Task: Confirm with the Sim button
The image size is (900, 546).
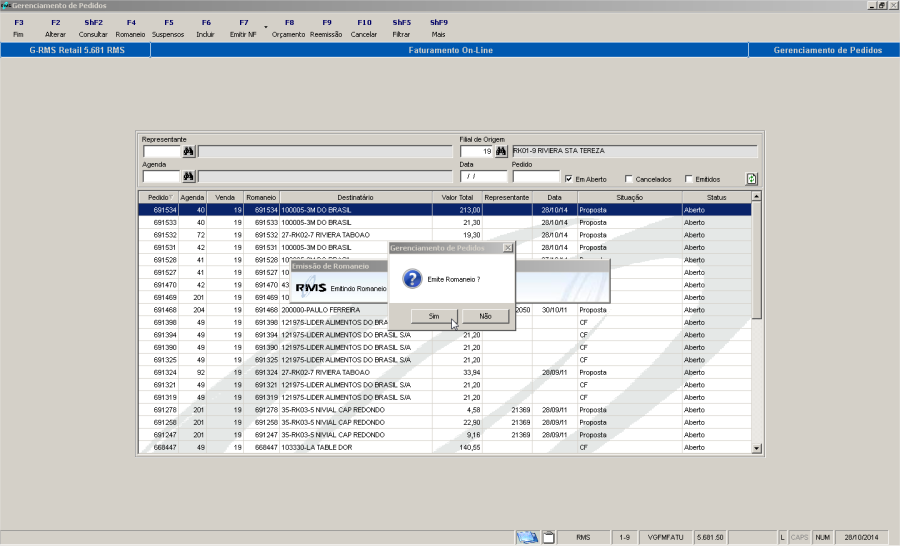Action: click(x=434, y=316)
